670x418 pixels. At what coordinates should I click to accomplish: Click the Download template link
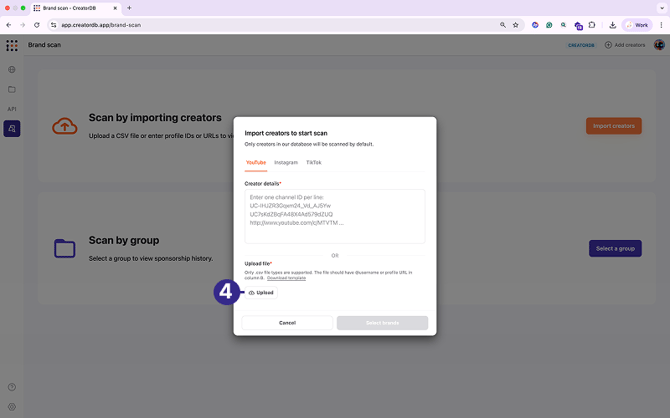tap(286, 278)
